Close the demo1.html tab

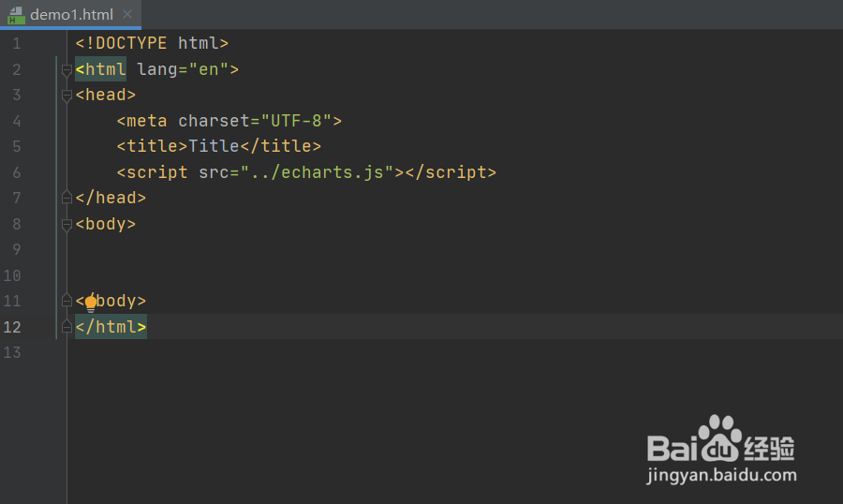[x=127, y=15]
